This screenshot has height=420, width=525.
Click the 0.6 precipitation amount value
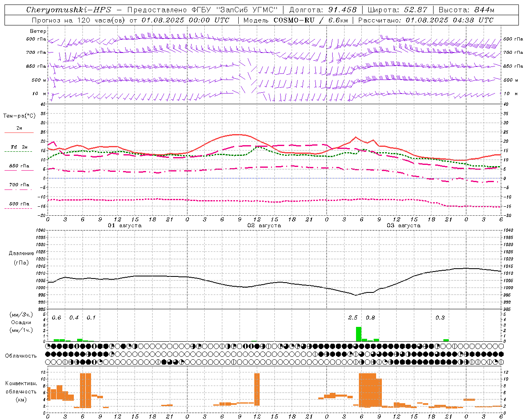tap(57, 318)
